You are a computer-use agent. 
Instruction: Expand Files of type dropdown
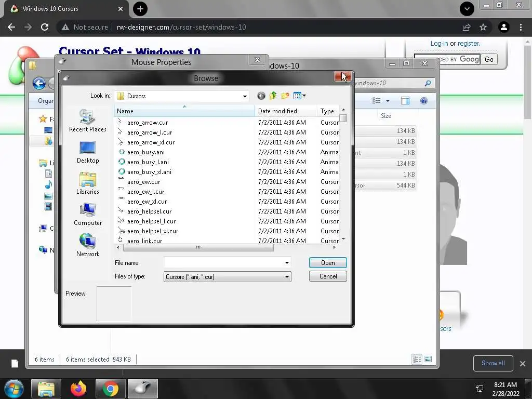(287, 277)
